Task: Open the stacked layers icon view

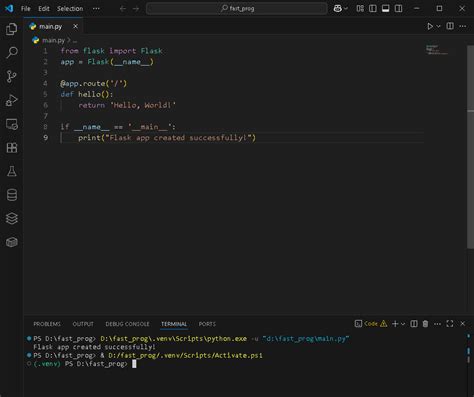Action: [12, 219]
